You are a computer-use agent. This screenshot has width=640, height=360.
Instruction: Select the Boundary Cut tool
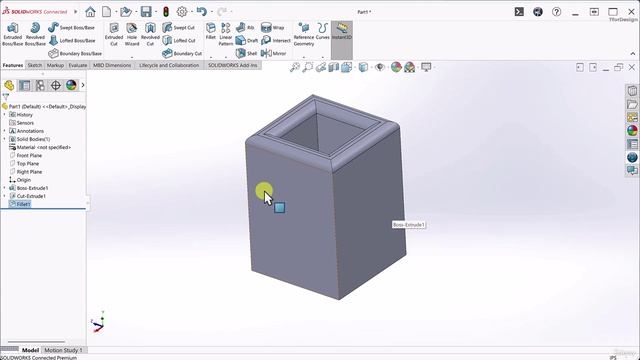tap(182, 53)
